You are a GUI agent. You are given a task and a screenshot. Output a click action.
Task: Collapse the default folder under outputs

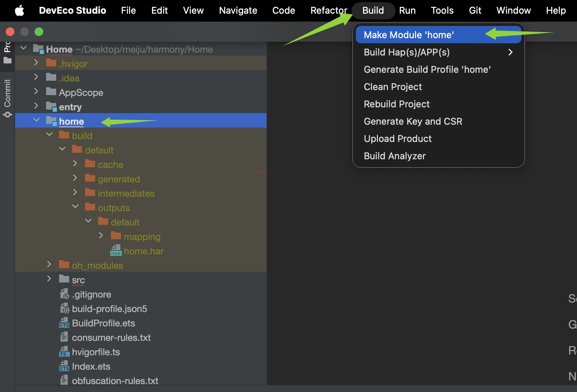click(88, 221)
